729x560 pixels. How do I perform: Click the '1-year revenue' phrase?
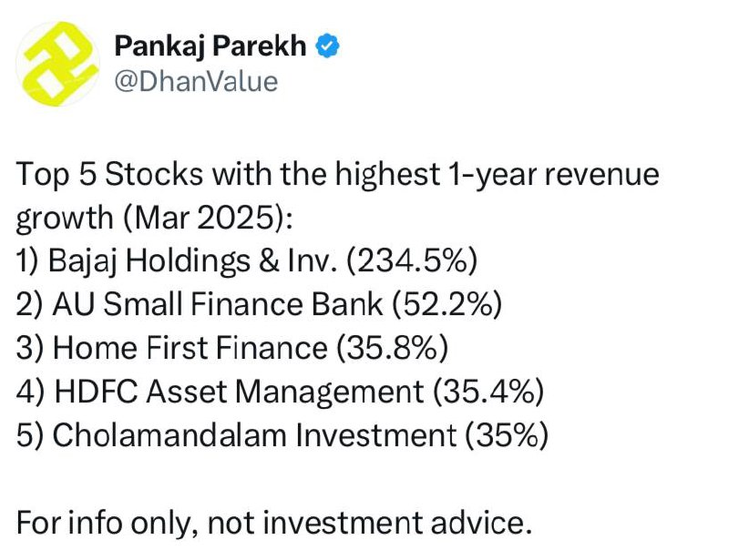click(551, 175)
